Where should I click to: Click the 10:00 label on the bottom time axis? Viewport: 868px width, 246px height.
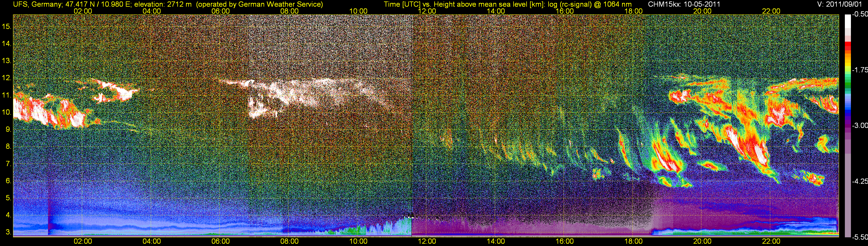click(x=358, y=241)
